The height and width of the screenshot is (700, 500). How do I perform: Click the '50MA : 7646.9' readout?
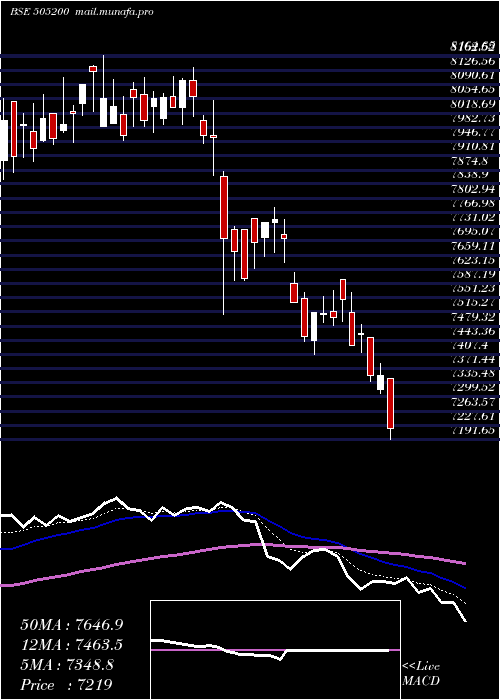coord(72,625)
